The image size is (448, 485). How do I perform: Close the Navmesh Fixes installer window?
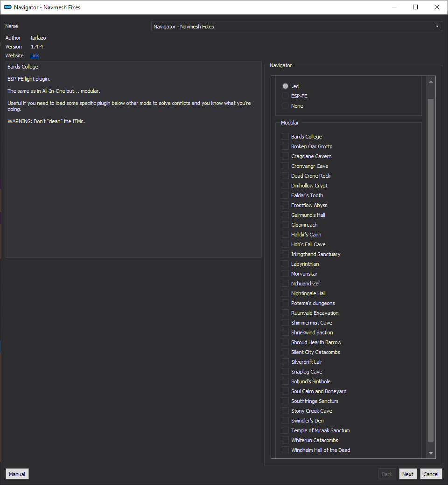(436, 7)
